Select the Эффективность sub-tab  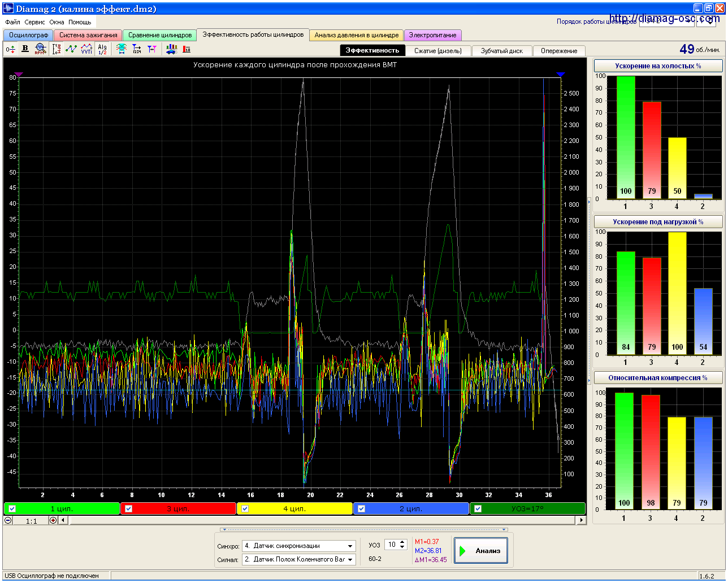(372, 50)
